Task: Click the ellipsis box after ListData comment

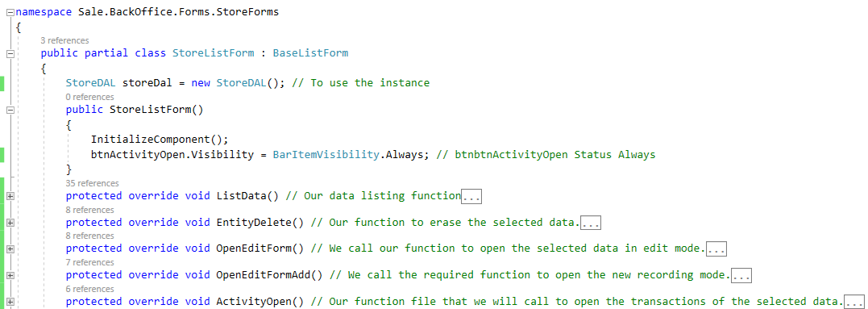Action: [x=471, y=197]
